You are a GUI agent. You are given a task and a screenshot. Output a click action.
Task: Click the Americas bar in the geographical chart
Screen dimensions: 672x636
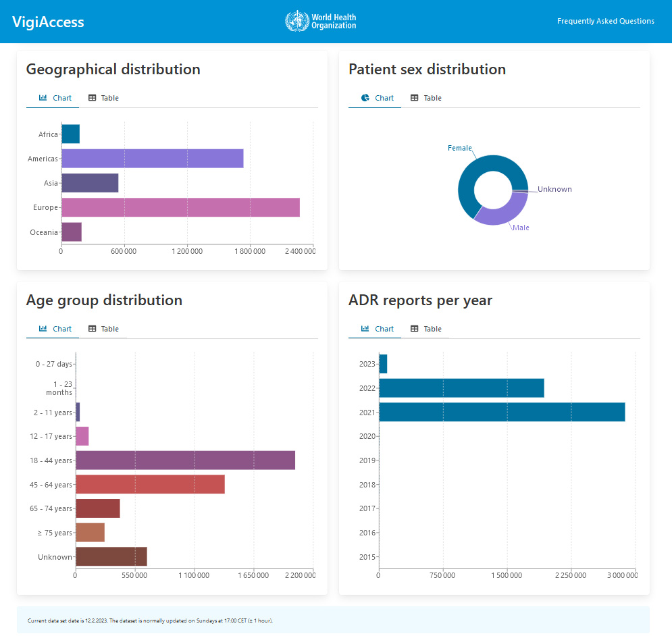[153, 159]
